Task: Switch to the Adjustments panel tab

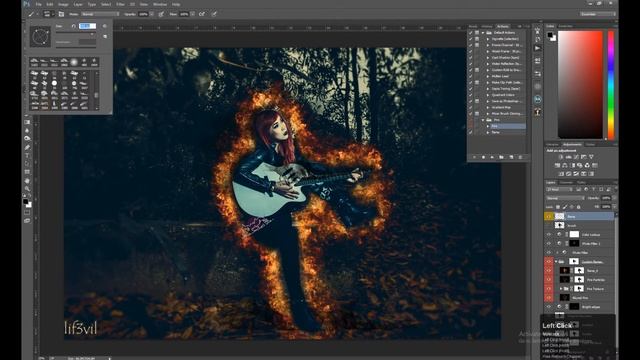Action: tap(572, 144)
